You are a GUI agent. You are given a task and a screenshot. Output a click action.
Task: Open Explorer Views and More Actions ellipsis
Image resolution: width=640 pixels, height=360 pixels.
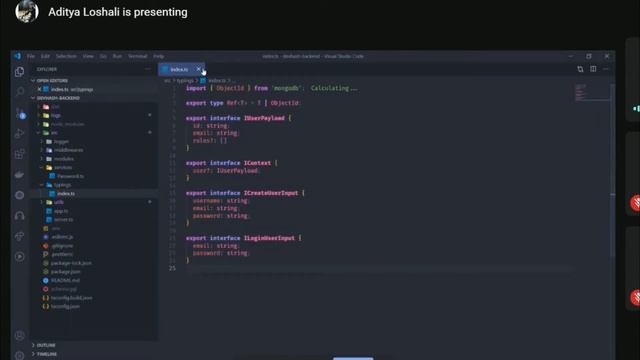[x=148, y=69]
